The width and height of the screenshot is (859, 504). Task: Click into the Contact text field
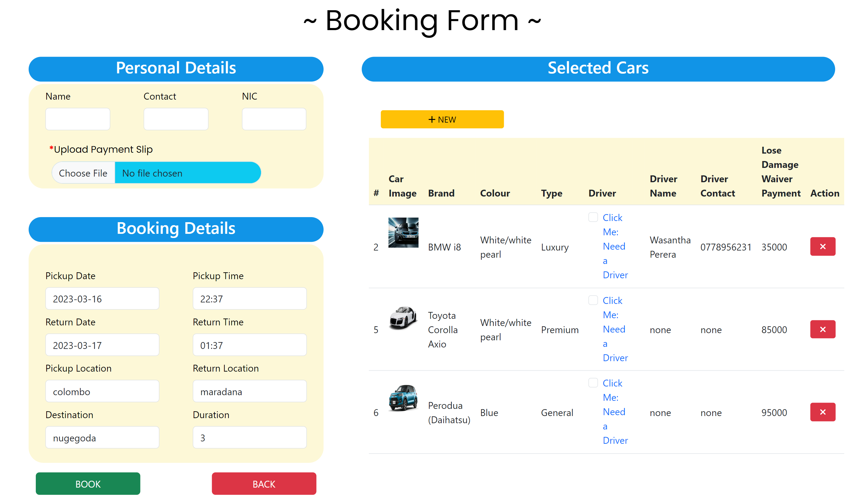[176, 119]
